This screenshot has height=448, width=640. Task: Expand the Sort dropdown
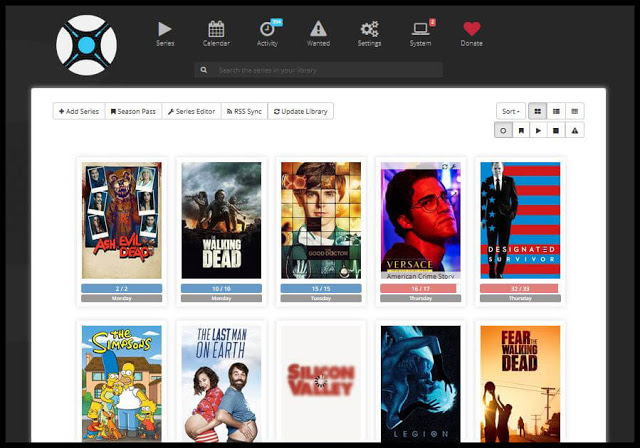click(510, 111)
